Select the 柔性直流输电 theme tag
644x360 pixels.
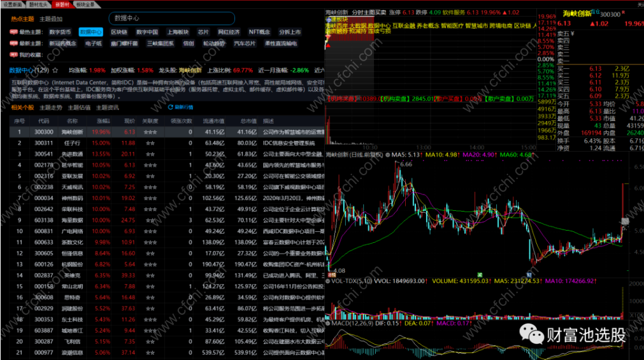click(x=280, y=43)
